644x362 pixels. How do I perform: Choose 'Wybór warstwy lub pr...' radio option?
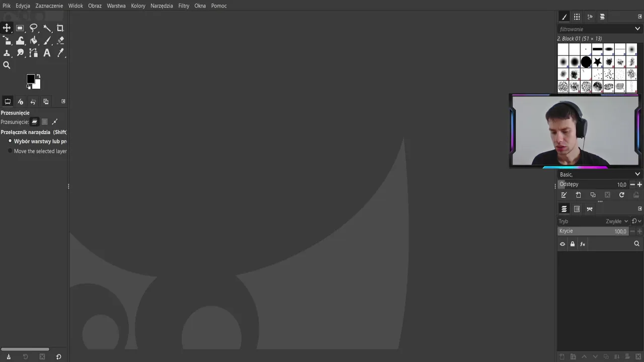[37, 141]
